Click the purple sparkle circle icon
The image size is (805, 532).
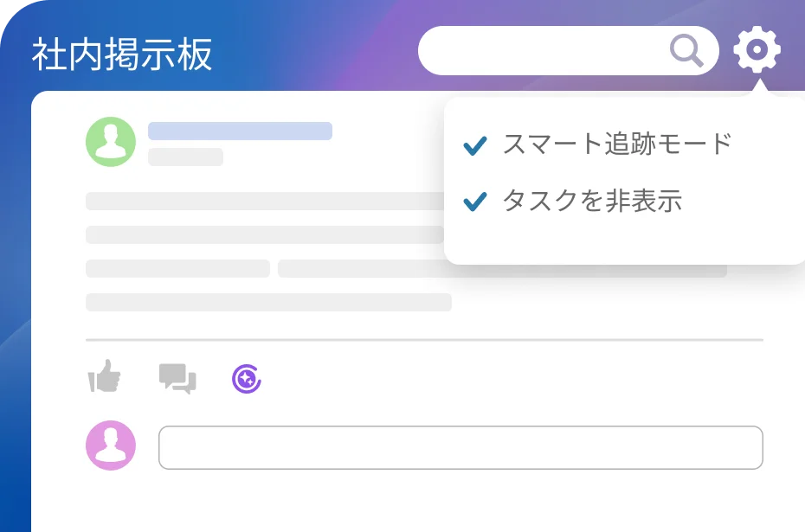tap(247, 378)
